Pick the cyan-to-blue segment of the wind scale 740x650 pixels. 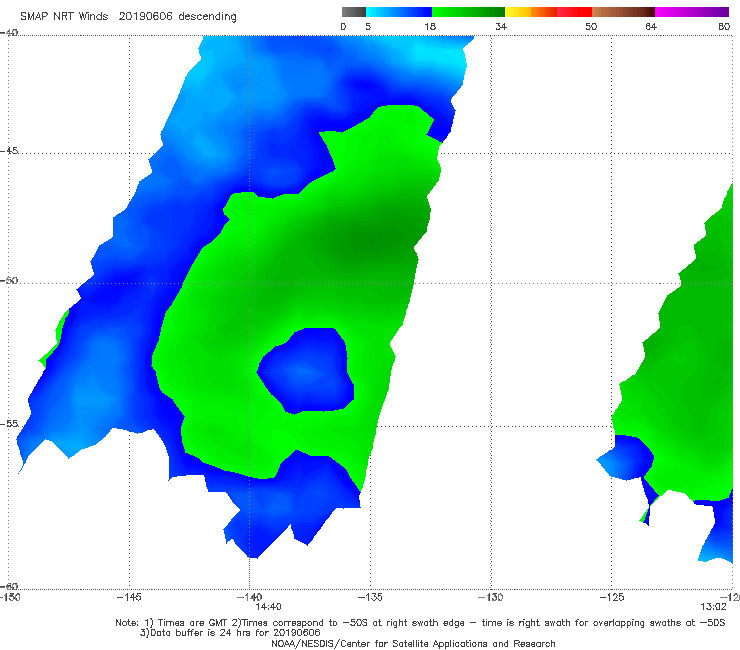[399, 12]
